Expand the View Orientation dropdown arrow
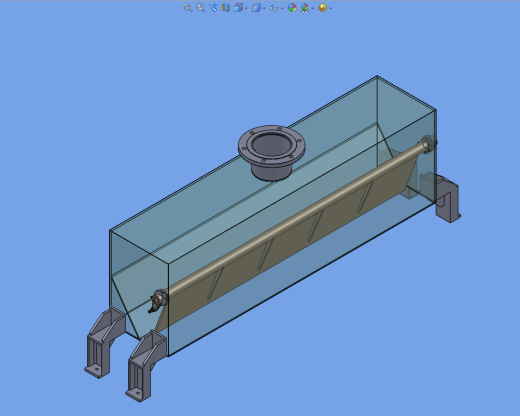The width and height of the screenshot is (520, 416). tap(246, 8)
